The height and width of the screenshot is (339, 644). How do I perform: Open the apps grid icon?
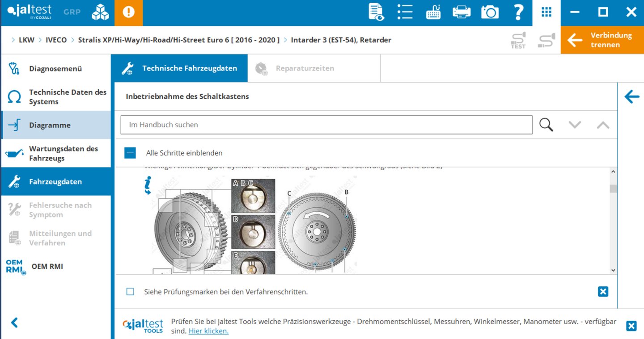[547, 13]
